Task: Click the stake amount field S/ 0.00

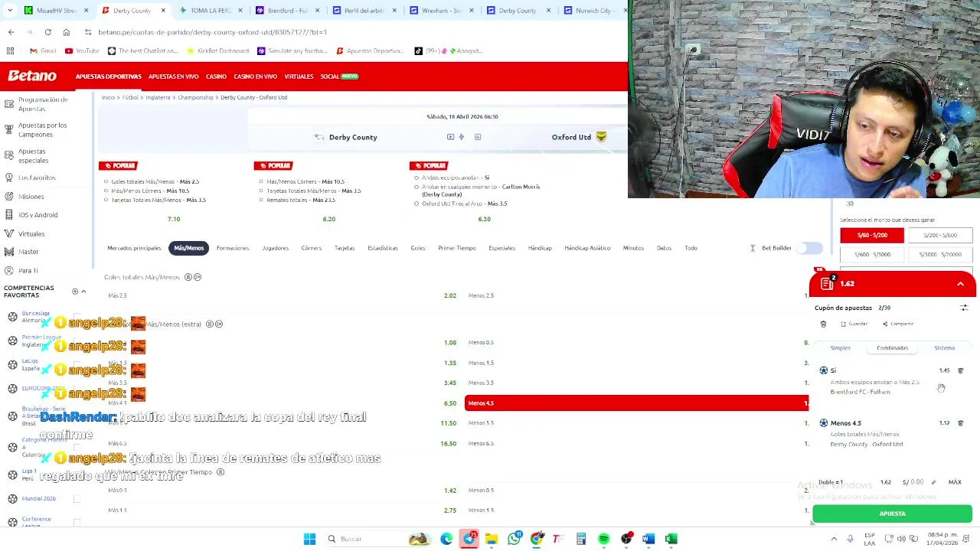Action: coord(913,482)
